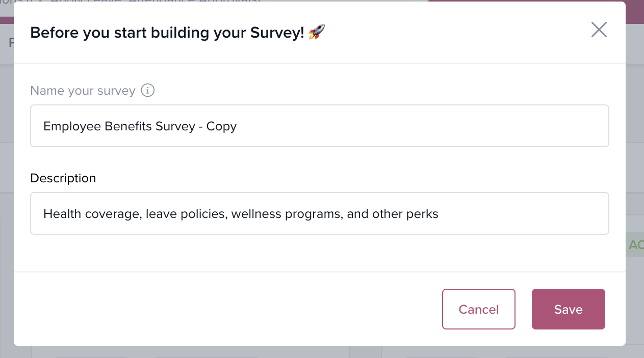Cancel the survey creation dialog

click(x=478, y=309)
